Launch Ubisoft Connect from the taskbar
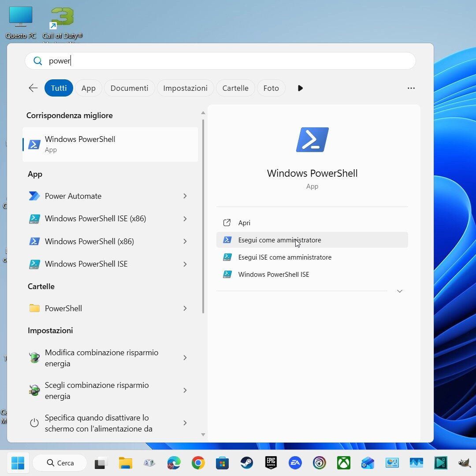 coord(320,463)
